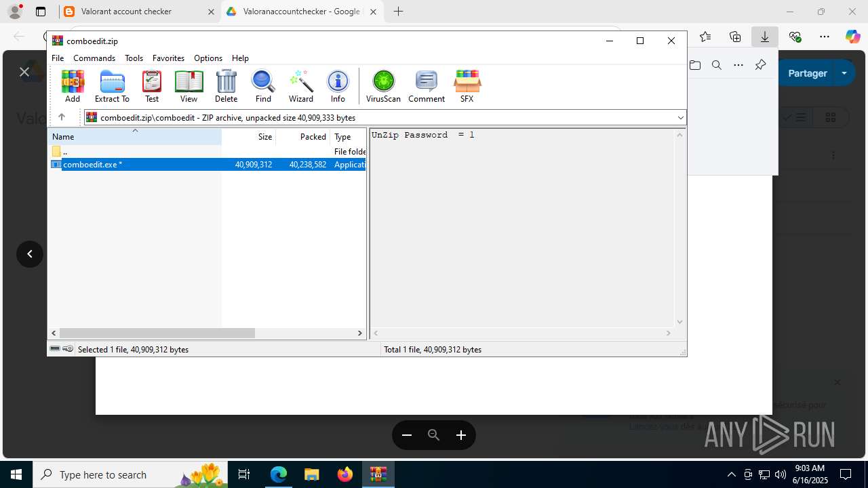Image resolution: width=868 pixels, height=488 pixels.
Task: Open Firefox from the taskbar
Action: coord(344,474)
